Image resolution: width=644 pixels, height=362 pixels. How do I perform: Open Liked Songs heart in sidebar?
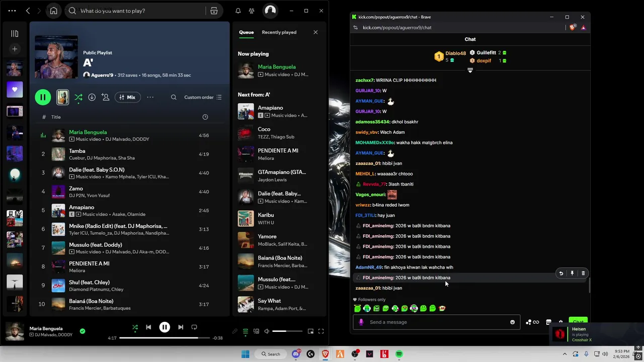(15, 89)
